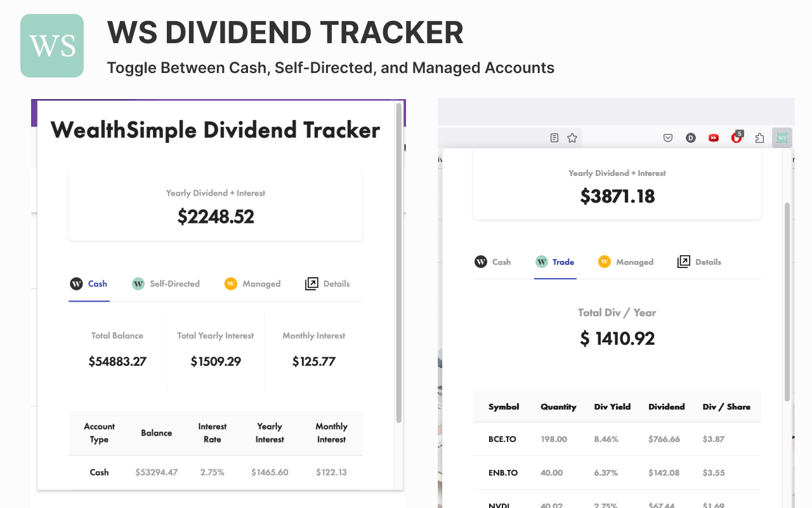
Task: Click the yellow W icon beside Managed
Action: pos(230,284)
